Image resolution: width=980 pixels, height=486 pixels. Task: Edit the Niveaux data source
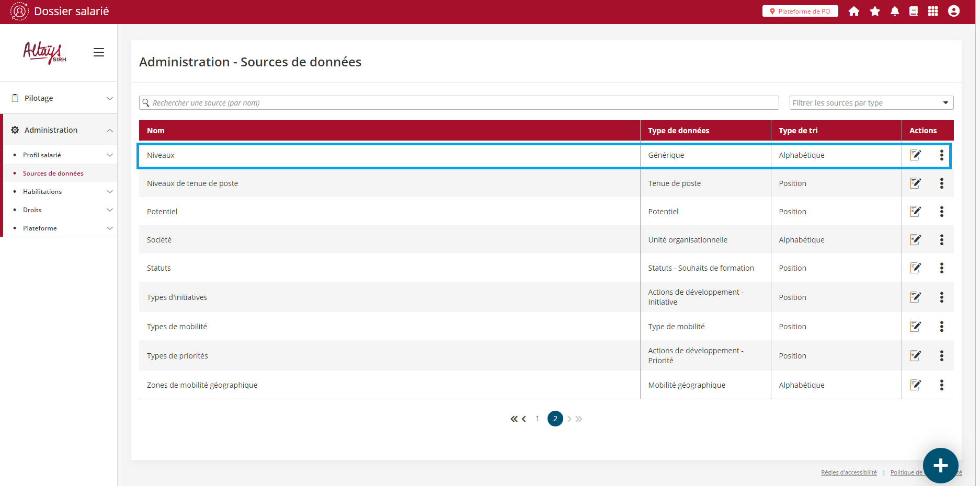coord(915,155)
